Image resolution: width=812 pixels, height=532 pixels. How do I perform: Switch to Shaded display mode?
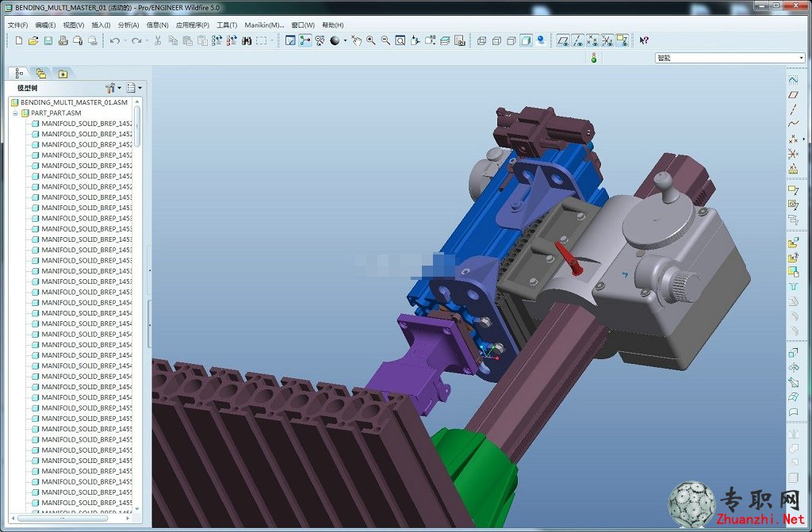[x=527, y=40]
